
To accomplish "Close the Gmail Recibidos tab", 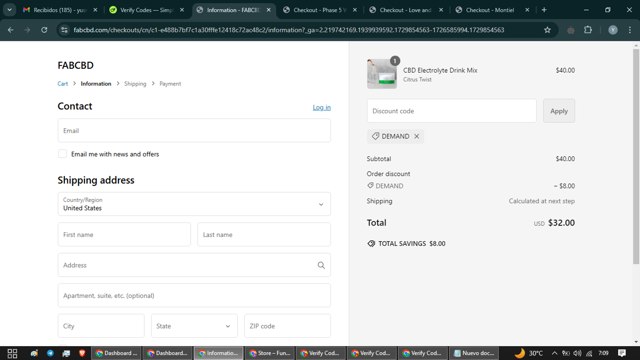I will [96, 10].
